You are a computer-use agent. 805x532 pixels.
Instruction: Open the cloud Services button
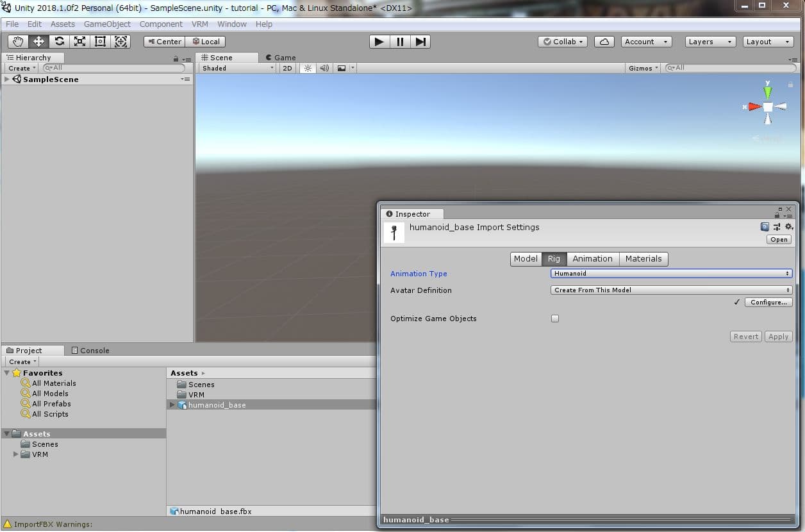[604, 42]
